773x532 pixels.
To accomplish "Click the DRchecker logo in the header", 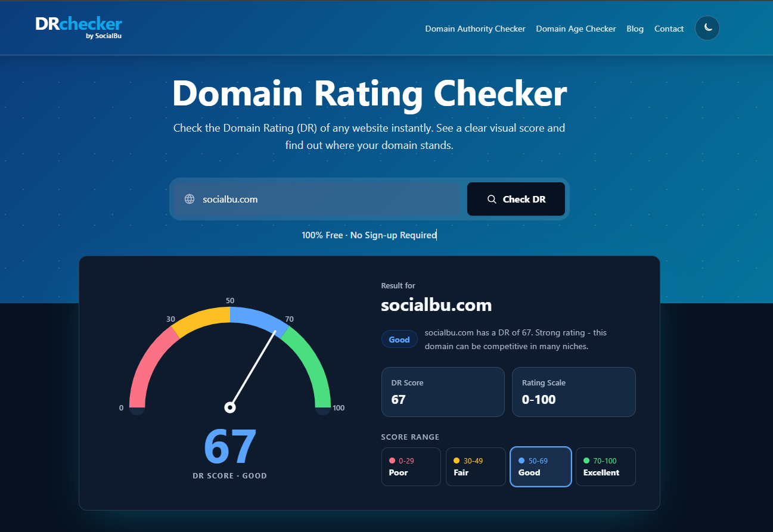I will click(79, 27).
